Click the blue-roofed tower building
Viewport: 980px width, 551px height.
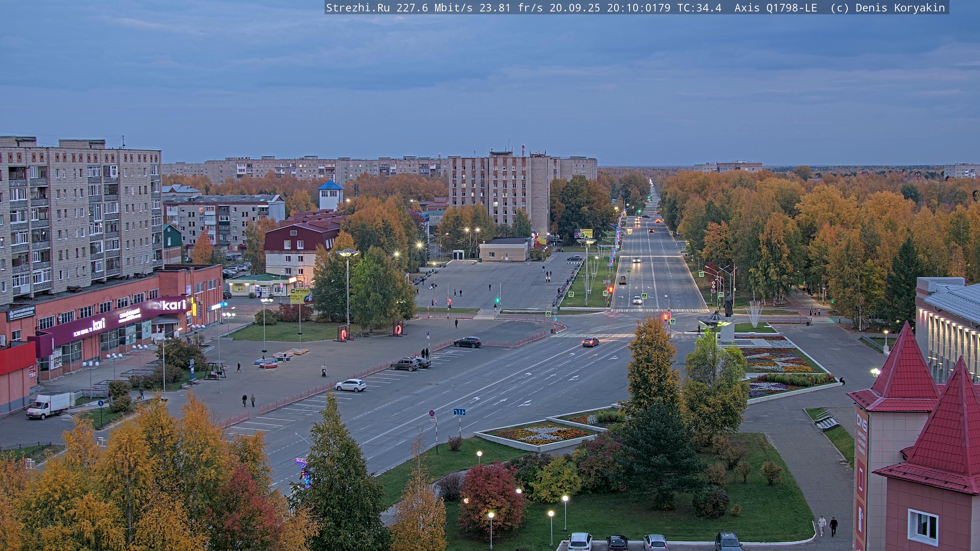tap(330, 195)
